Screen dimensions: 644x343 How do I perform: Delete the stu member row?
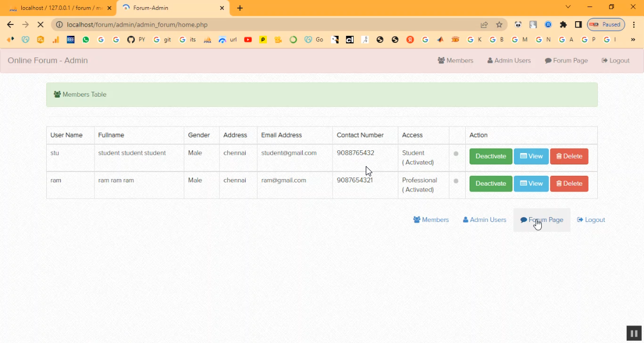[569, 156]
